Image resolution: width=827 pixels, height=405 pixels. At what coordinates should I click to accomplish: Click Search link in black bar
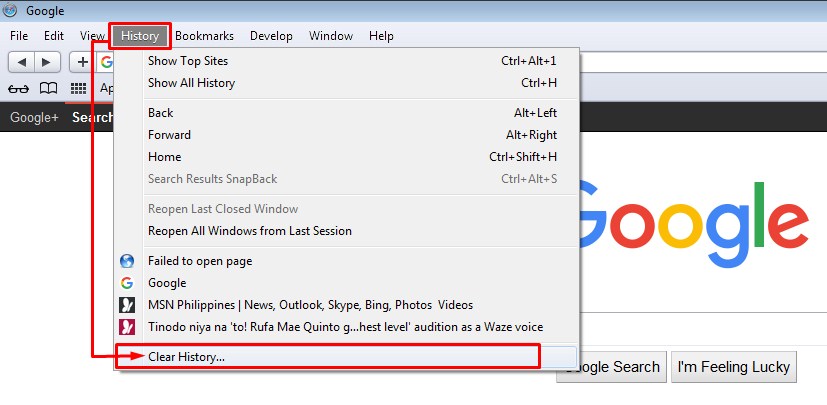point(93,117)
